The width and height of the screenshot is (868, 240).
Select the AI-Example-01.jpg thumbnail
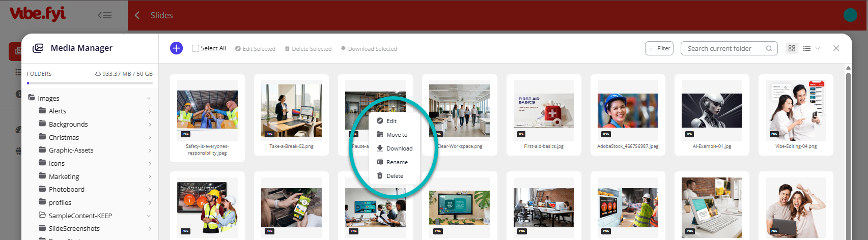click(712, 110)
